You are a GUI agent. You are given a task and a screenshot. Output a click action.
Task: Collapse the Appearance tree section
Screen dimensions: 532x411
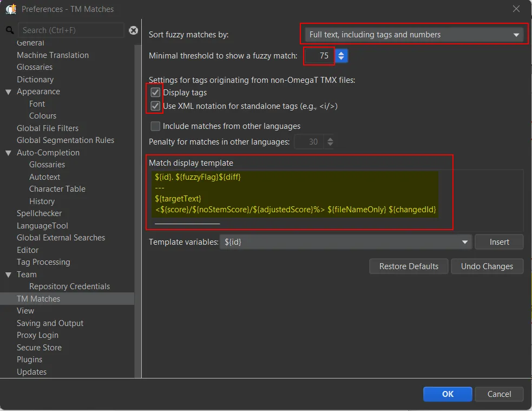[9, 92]
